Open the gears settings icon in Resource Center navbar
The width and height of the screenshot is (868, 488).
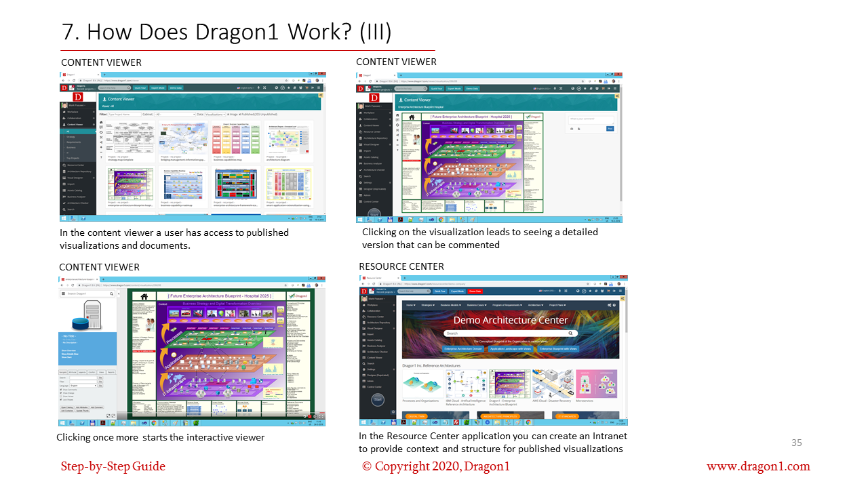click(x=610, y=306)
